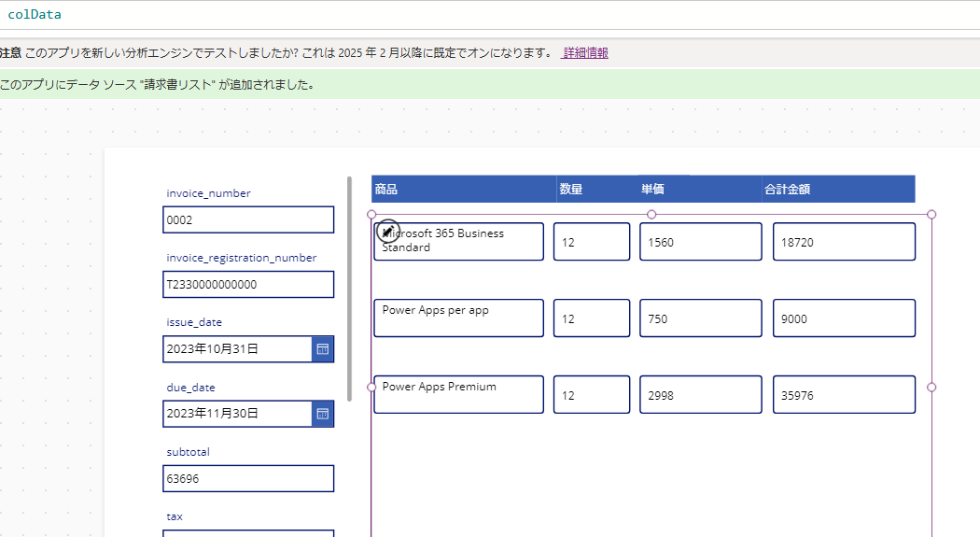The width and height of the screenshot is (980, 537).
Task: Click the gallery top-right corner handle
Action: [931, 215]
